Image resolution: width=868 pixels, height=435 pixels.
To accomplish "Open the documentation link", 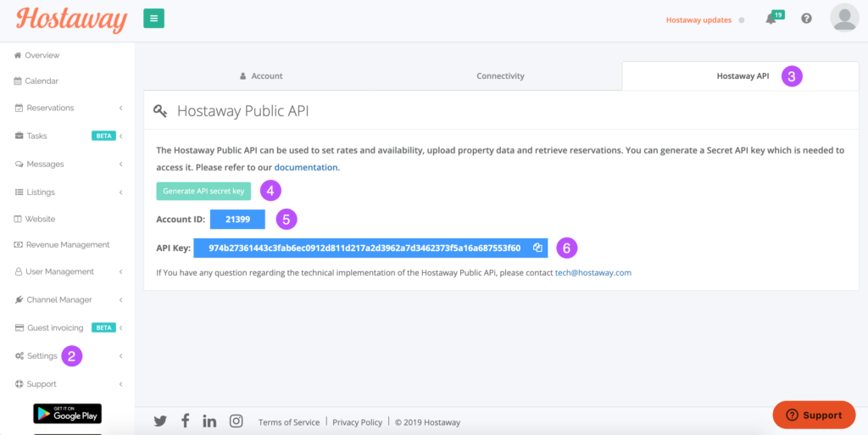I will pyautogui.click(x=306, y=167).
